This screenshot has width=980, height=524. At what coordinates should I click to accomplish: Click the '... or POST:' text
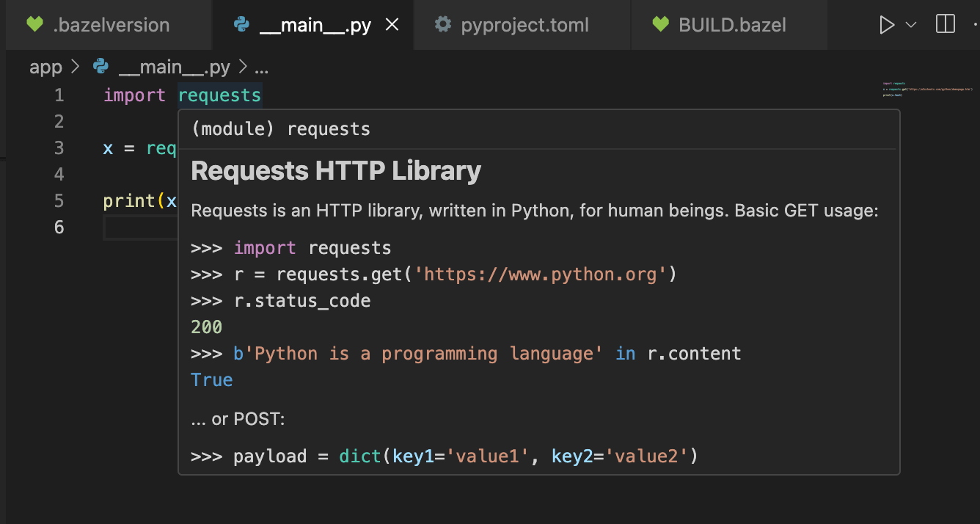point(238,420)
